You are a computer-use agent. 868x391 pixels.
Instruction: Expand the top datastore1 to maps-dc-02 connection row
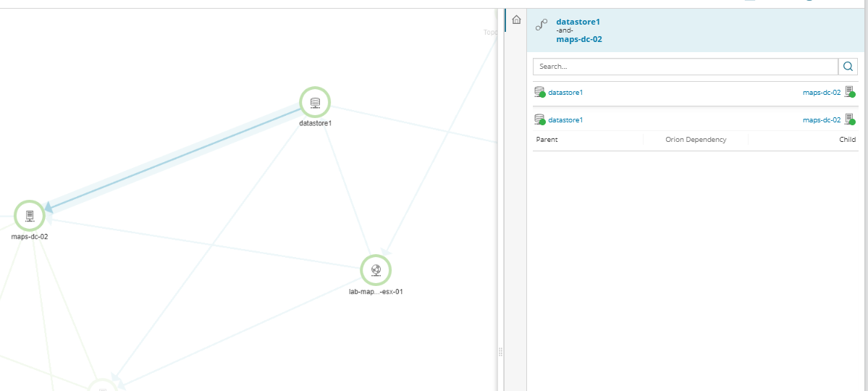[695, 93]
